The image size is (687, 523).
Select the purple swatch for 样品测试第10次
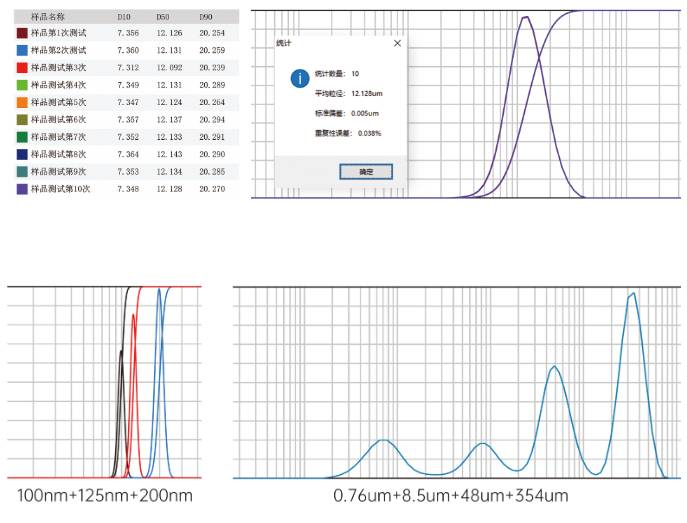pyautogui.click(x=22, y=189)
